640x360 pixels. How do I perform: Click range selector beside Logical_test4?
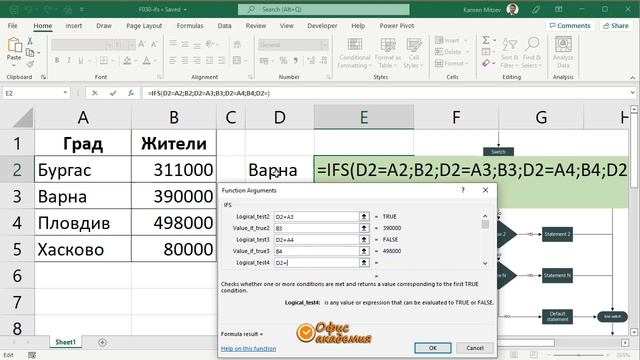pyautogui.click(x=364, y=262)
